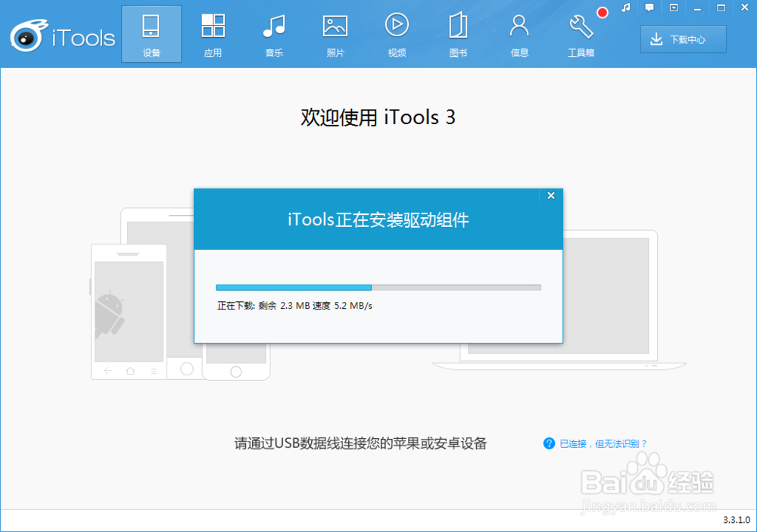
Task: Click the 正在下载 status text
Action: (x=294, y=306)
